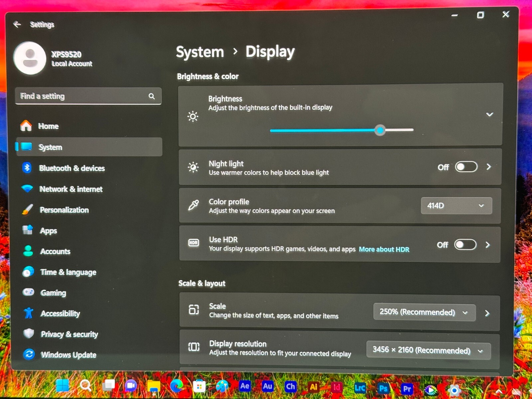532x399 pixels.
Task: Click the Brightness sun icon
Action: click(x=193, y=116)
